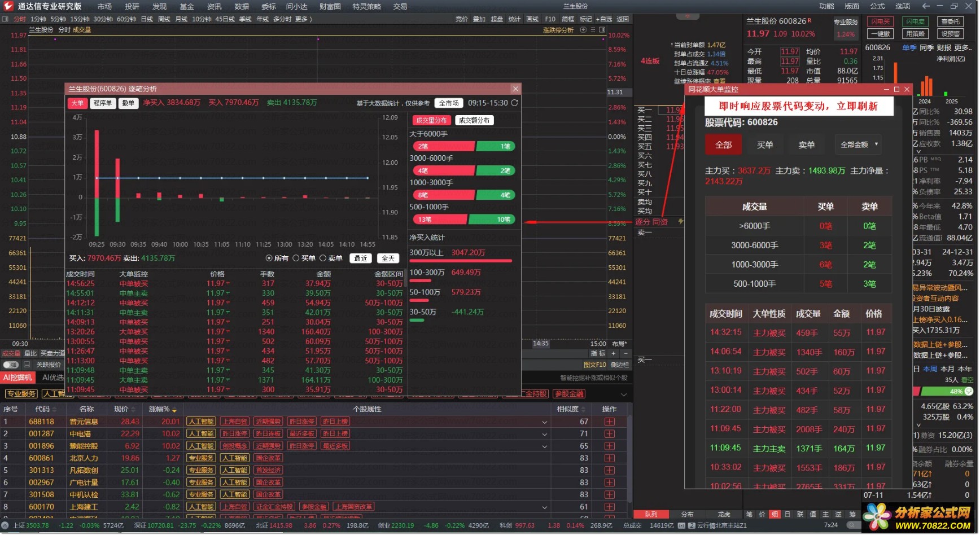Click the 设预警 button
This screenshot has height=535, width=980.
click(951, 34)
